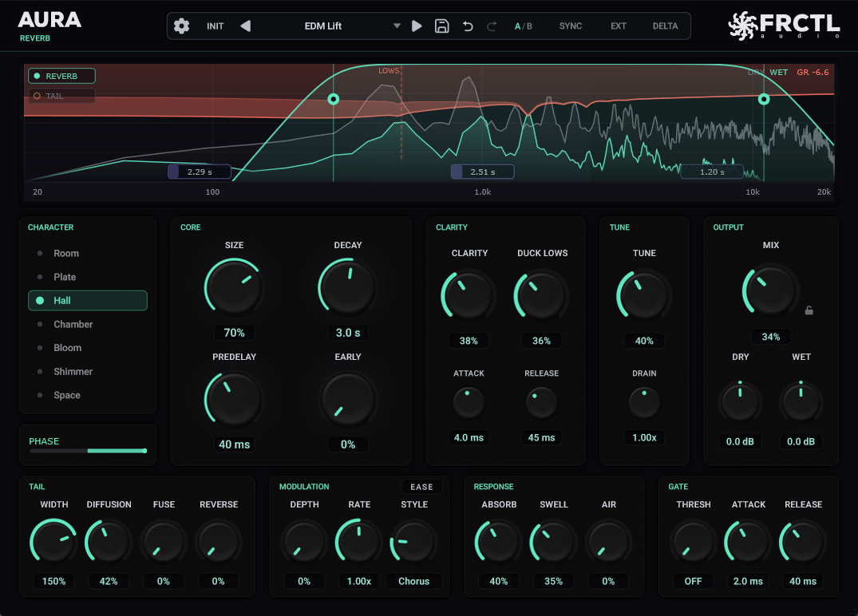This screenshot has height=616, width=858.
Task: Select the Room character
Action: pos(88,253)
